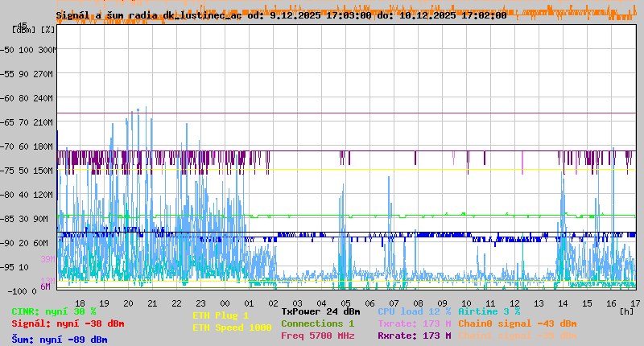Click the '60M' y-axis label

[41, 243]
